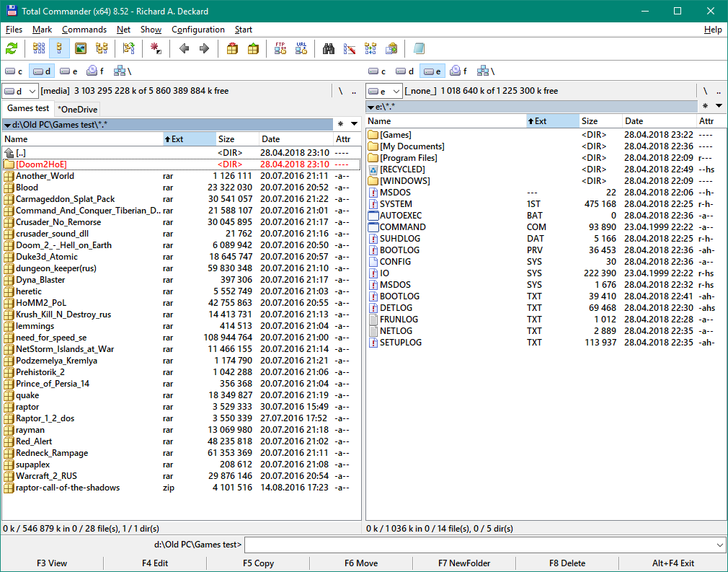The image size is (728, 572).
Task: Click the Back arrow toolbar icon
Action: pyautogui.click(x=184, y=49)
